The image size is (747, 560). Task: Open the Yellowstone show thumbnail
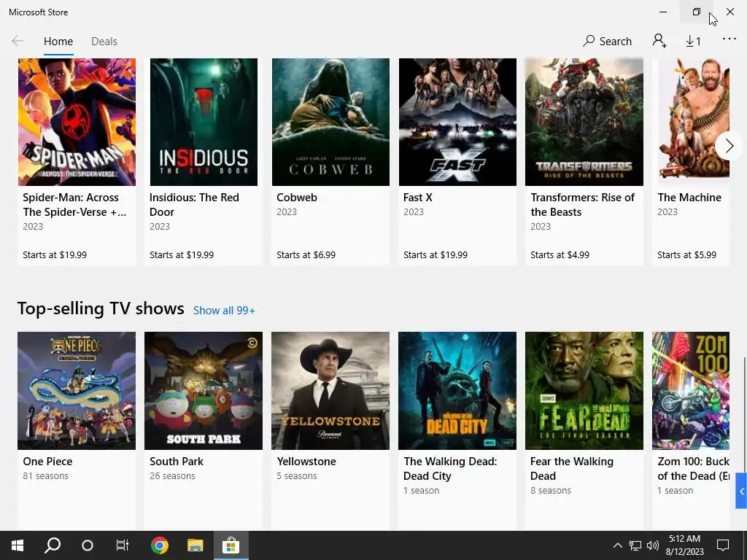330,391
